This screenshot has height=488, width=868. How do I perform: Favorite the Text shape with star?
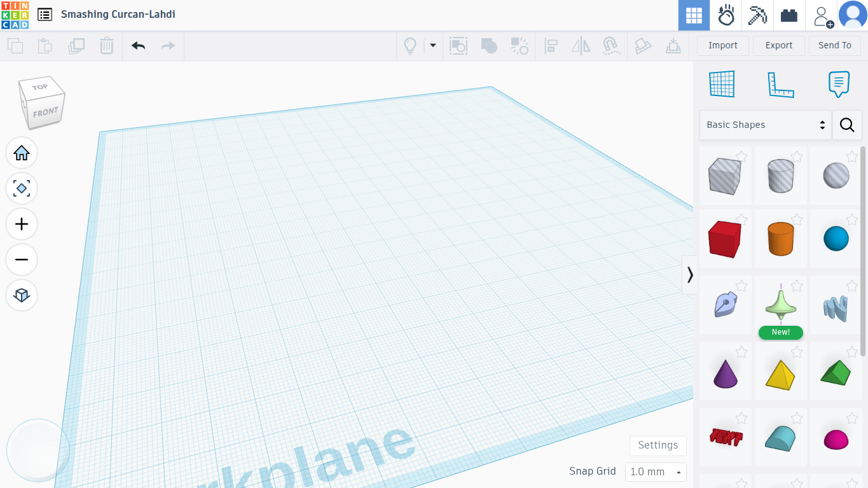(741, 419)
